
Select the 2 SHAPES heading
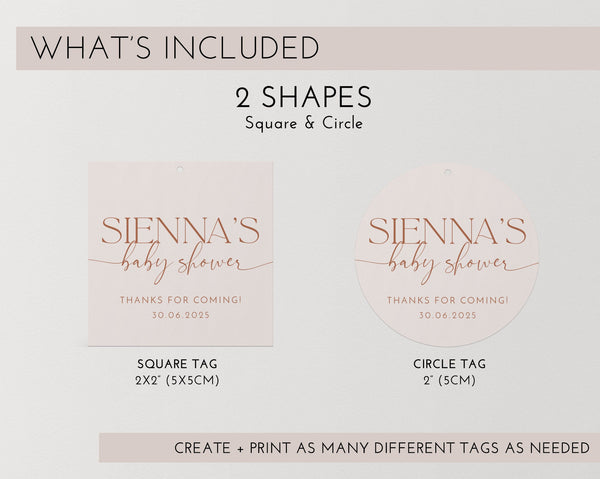[303, 97]
